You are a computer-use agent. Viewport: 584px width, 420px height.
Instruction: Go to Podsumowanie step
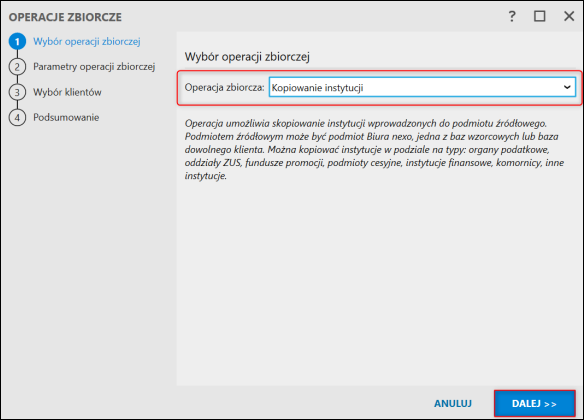(66, 117)
